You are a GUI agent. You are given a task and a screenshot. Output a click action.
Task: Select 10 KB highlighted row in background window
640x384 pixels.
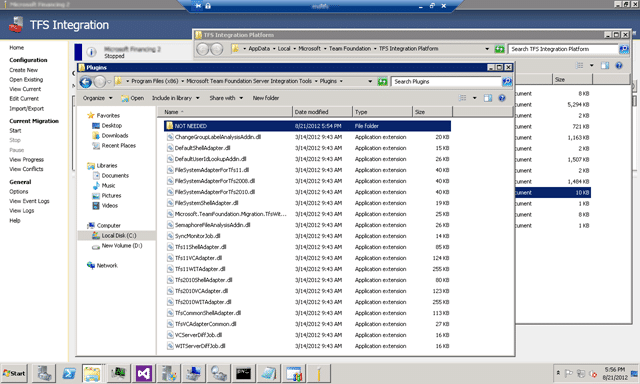(x=553, y=193)
